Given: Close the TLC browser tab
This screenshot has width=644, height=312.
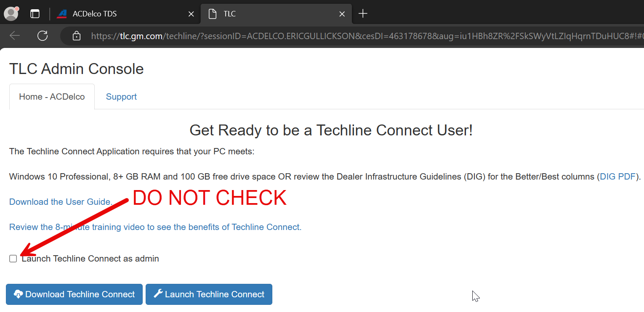Looking at the screenshot, I should pyautogui.click(x=342, y=14).
